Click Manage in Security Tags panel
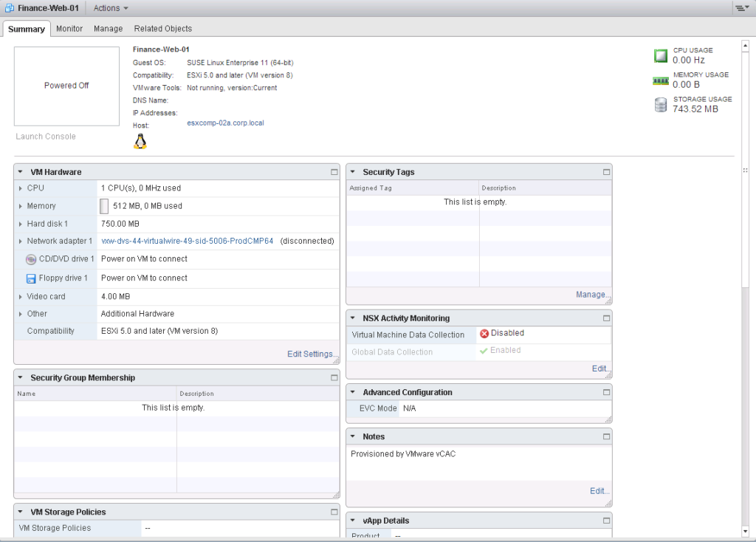The width and height of the screenshot is (756, 542). [x=591, y=295]
